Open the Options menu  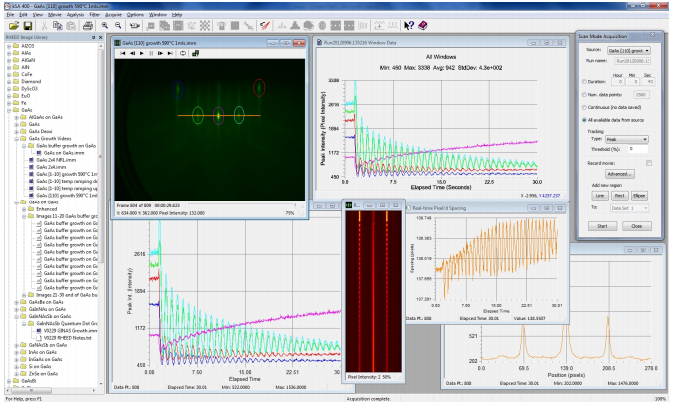click(135, 15)
